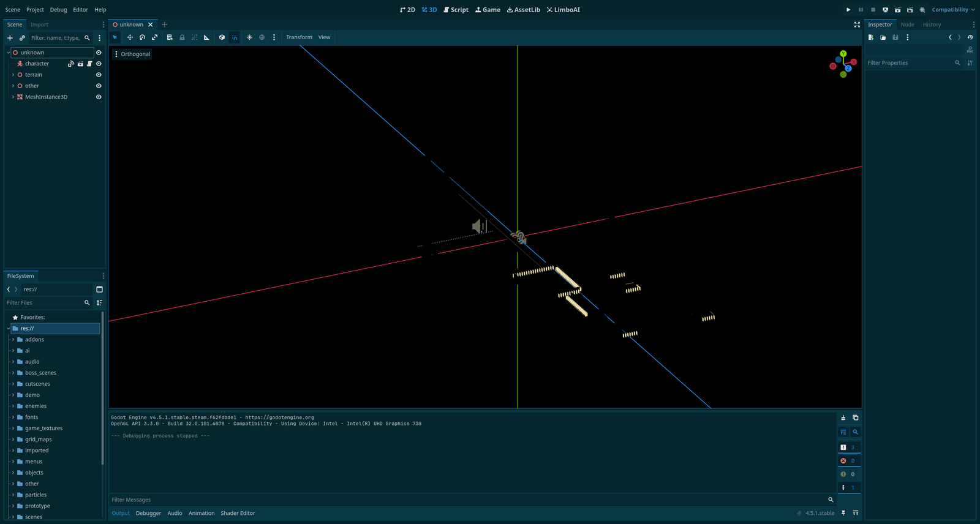Image resolution: width=980 pixels, height=524 pixels.
Task: Open sun and environment settings menu
Action: pos(274,37)
